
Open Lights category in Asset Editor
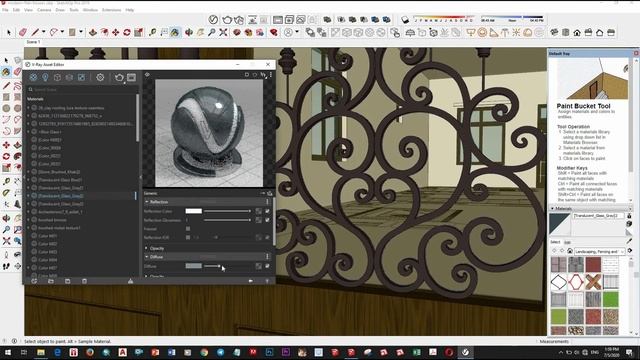click(45, 77)
